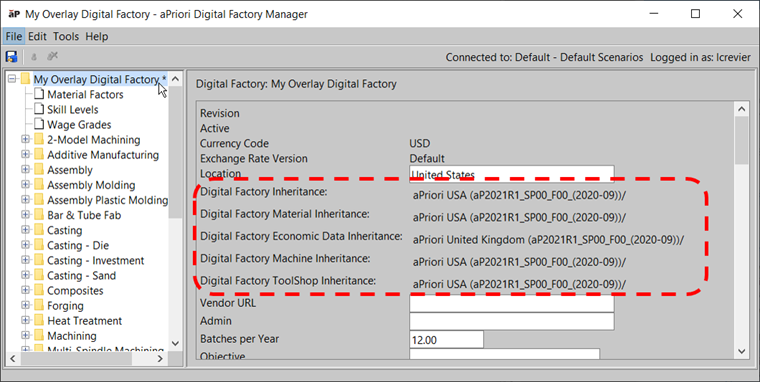This screenshot has height=382, width=760.
Task: Click the Location field showing United States
Action: (x=511, y=174)
